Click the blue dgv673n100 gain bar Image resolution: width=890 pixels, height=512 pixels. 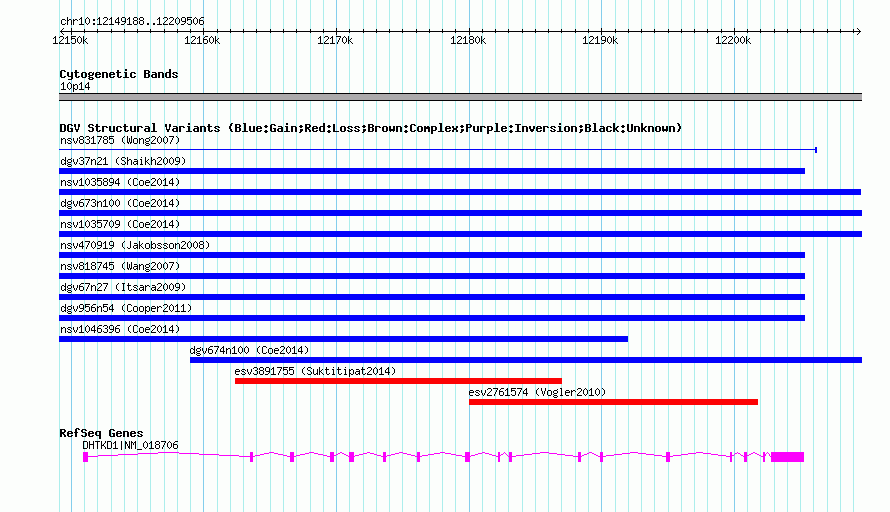460,213
